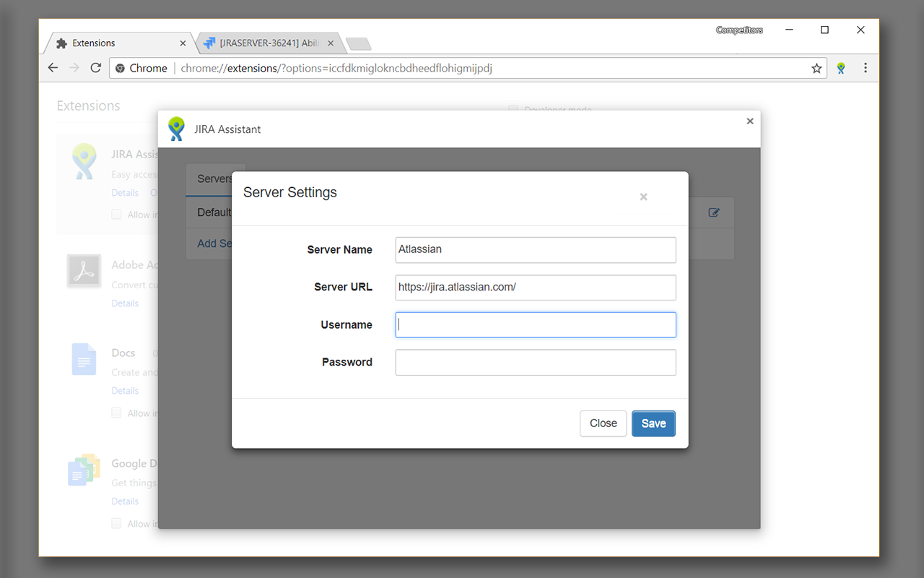924x578 pixels.
Task: Toggle Allow in incognito for JIRA Assistant
Action: [x=116, y=215]
